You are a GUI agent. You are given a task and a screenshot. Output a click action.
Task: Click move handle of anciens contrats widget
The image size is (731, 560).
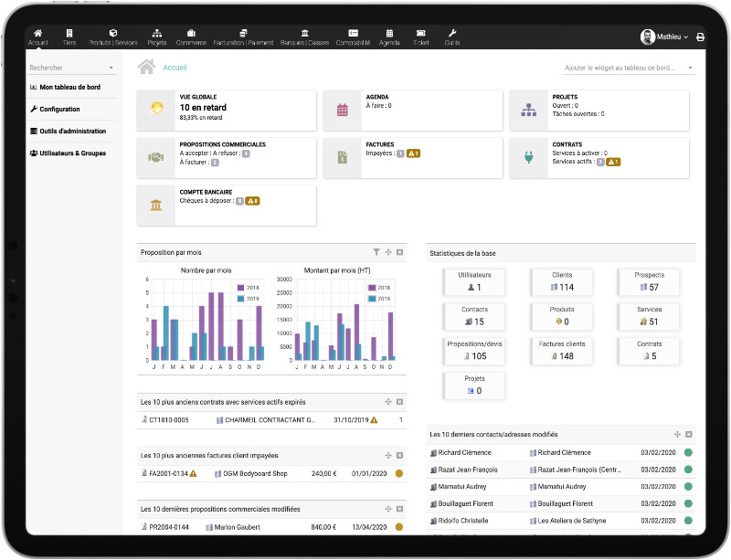(388, 402)
